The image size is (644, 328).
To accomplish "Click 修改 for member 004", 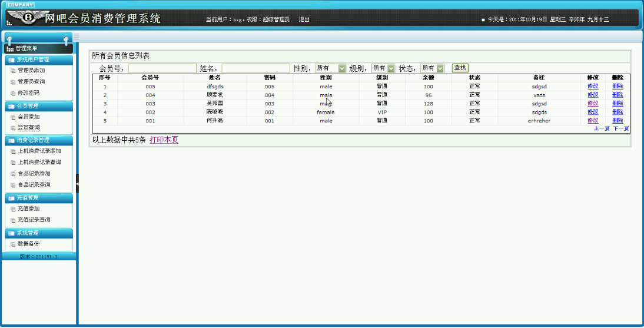I will tap(593, 95).
